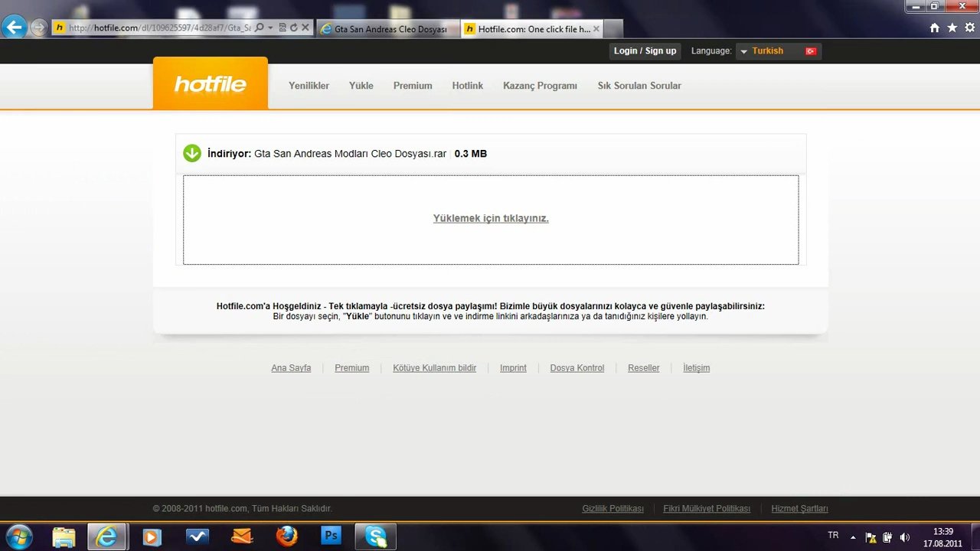980x551 pixels.
Task: Open the Kazanç Programı menu item
Action: 540,86
